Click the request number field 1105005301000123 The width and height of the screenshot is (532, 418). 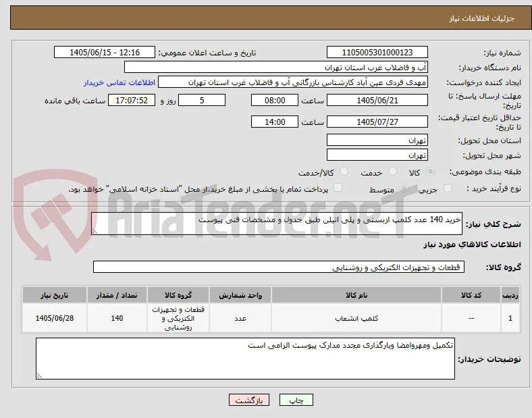(x=377, y=52)
